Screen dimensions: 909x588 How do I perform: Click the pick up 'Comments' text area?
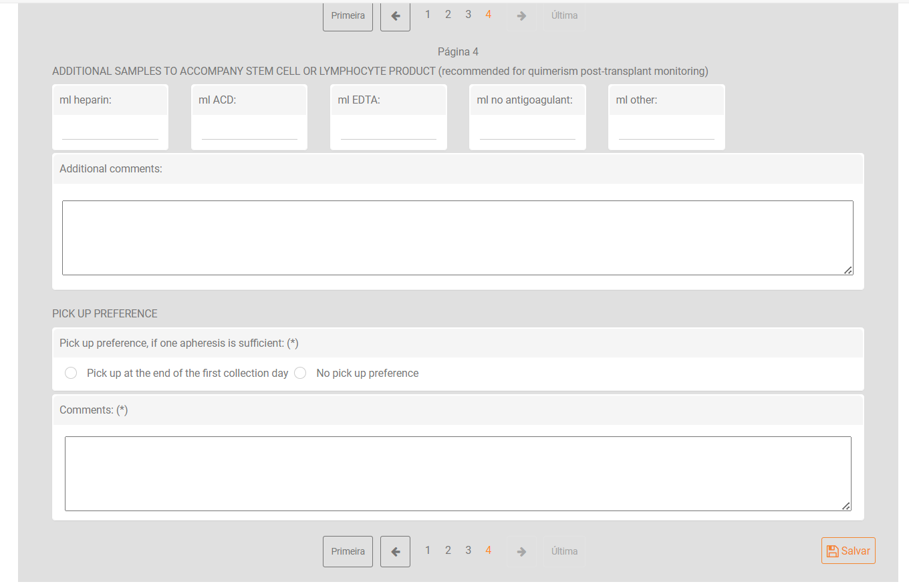457,474
